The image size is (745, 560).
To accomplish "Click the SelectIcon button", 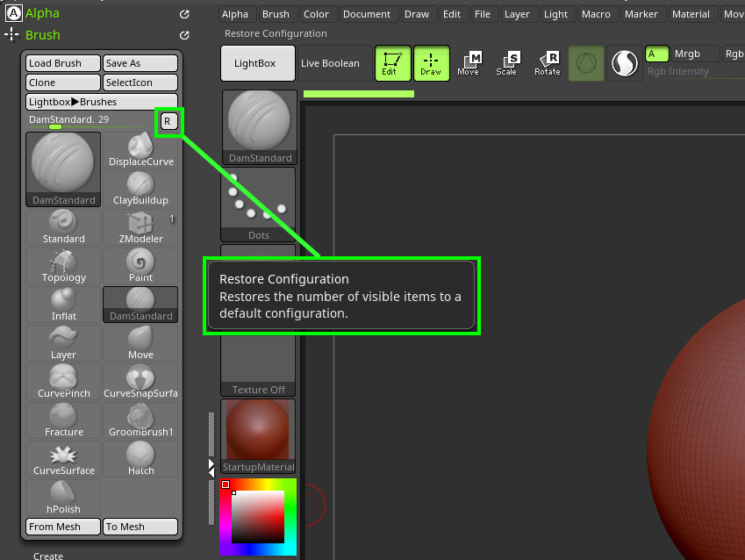I will click(x=140, y=83).
